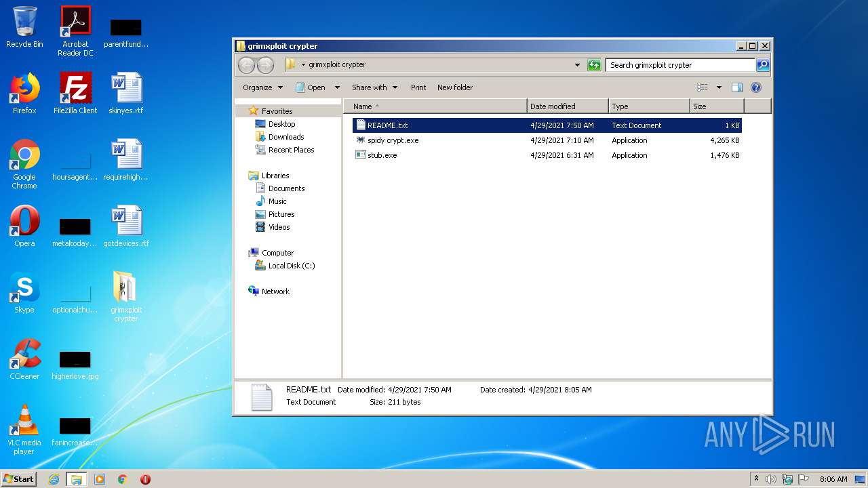Open Firefox desktop shortcut
Image resolution: width=868 pixels, height=488 pixels.
click(24, 94)
